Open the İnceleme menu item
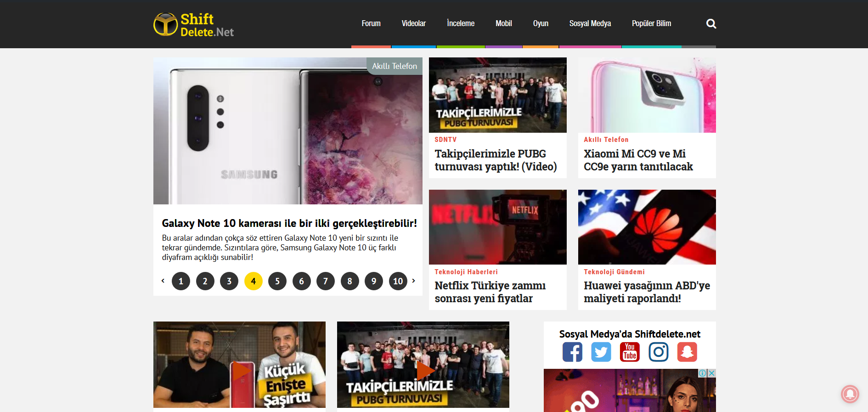 click(461, 23)
